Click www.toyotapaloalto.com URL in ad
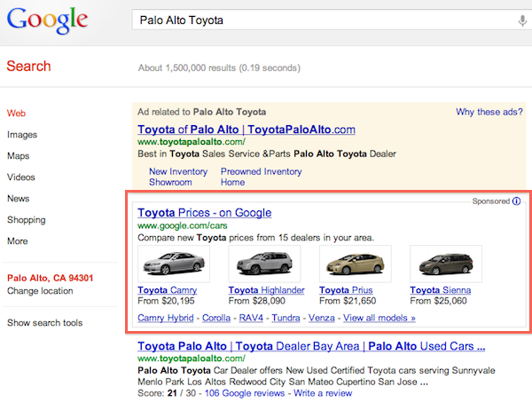The width and height of the screenshot is (532, 402). tap(192, 142)
